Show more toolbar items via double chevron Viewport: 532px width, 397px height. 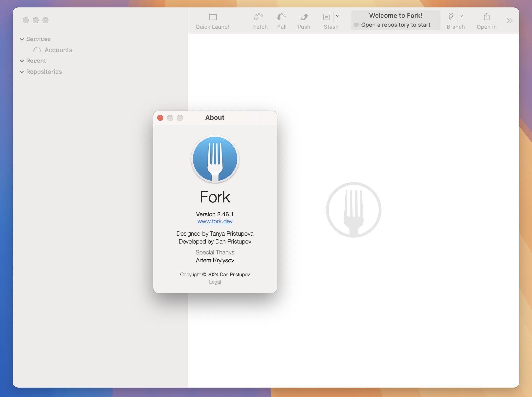click(x=509, y=21)
